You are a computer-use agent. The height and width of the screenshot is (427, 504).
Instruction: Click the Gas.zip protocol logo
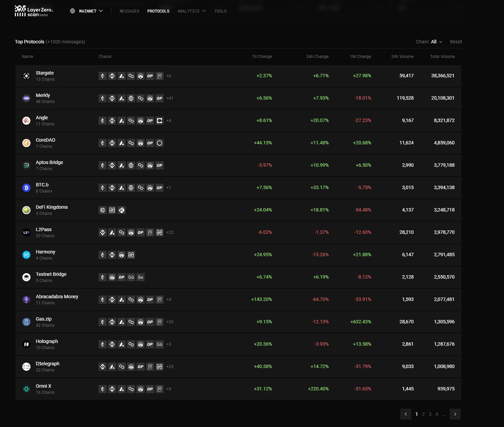tap(26, 322)
